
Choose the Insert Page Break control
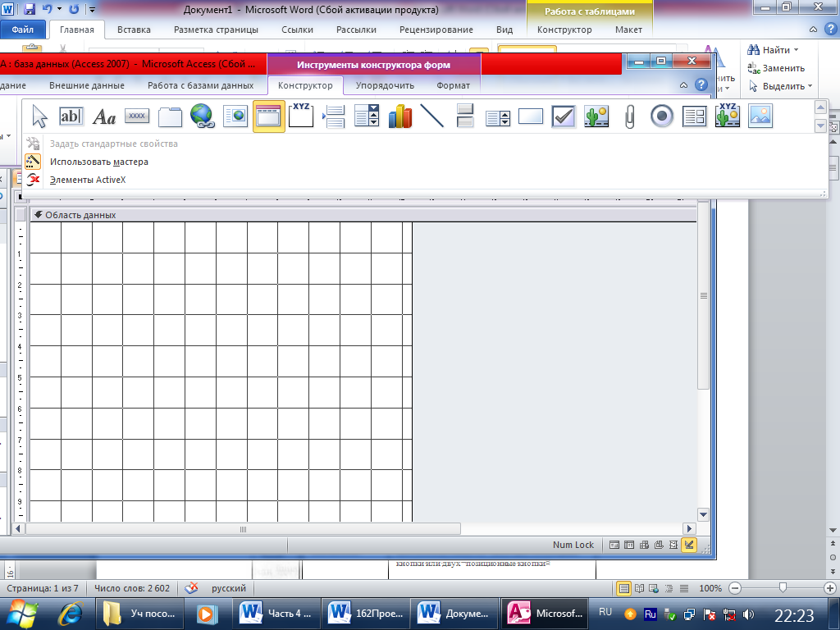(334, 116)
